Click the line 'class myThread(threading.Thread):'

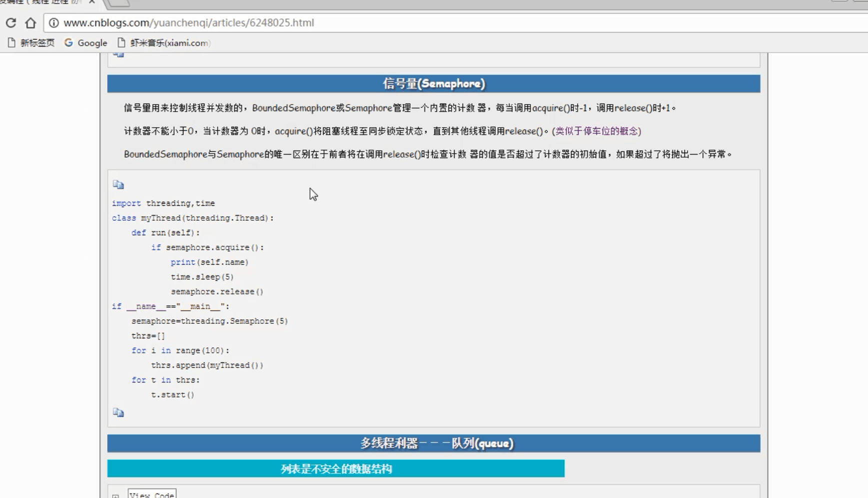tap(193, 218)
